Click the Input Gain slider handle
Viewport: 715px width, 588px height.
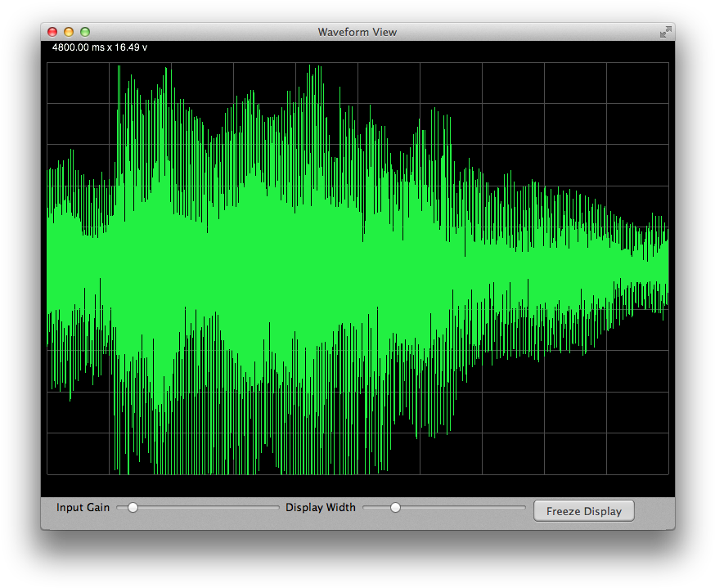(x=133, y=507)
